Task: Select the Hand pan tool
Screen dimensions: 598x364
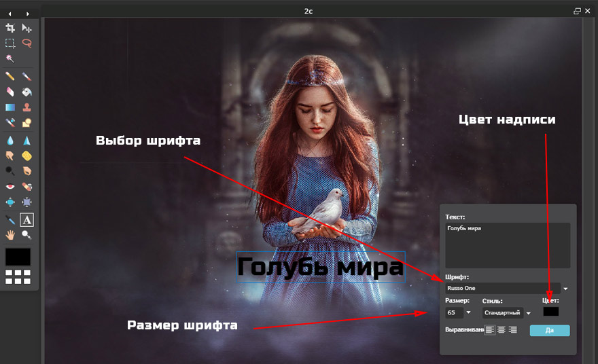Action: coord(10,235)
